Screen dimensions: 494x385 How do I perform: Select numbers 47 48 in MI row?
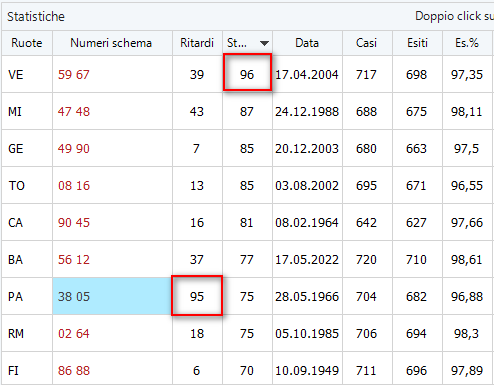click(74, 111)
